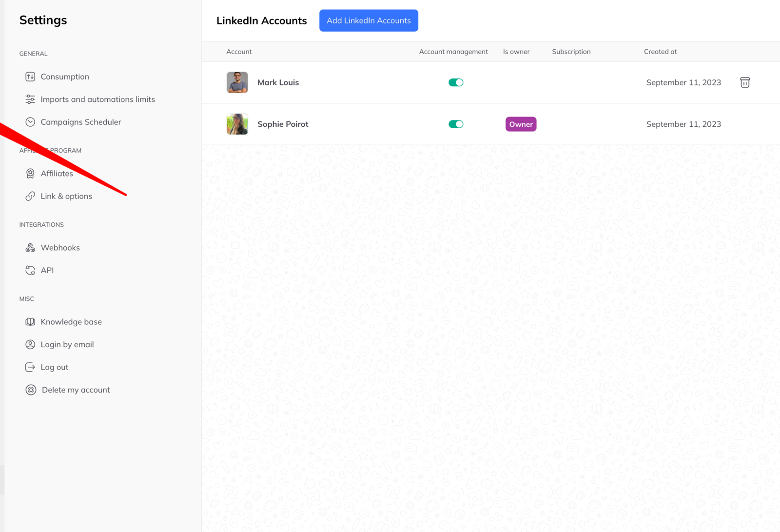Click the Subscription column header
780x532 pixels.
pyautogui.click(x=571, y=52)
